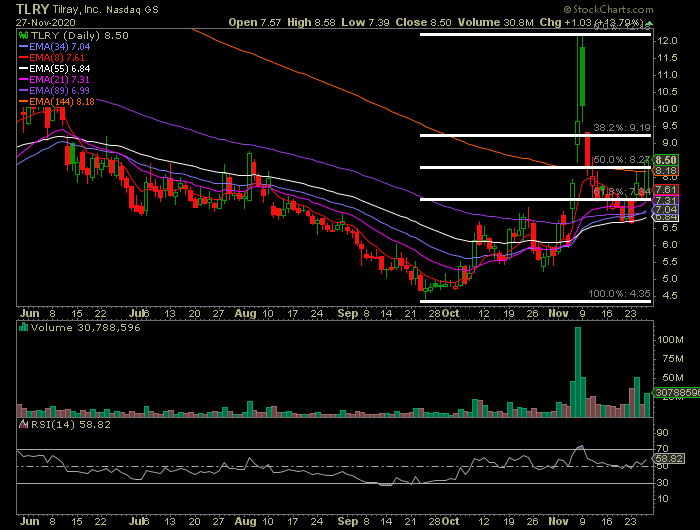Click the blue 7.04 EMA price tag
This screenshot has width=700, height=530.
666,209
